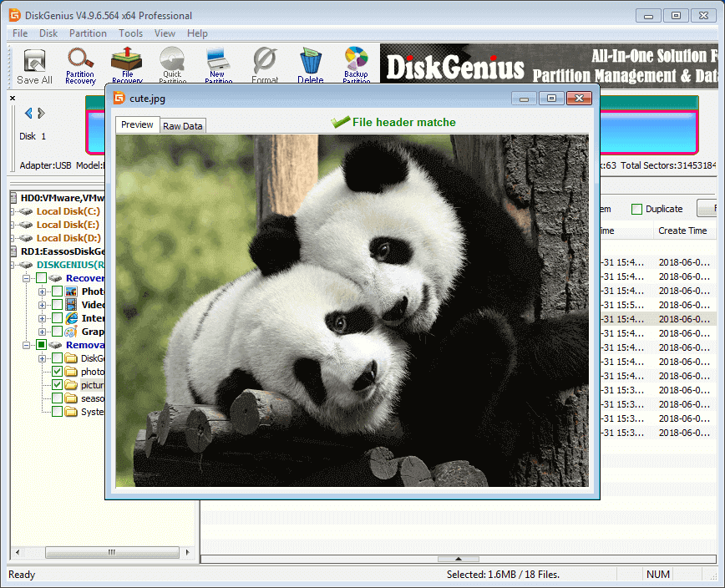Image resolution: width=725 pixels, height=588 pixels.
Task: Expand the Local Disk(D:) node
Action: click(x=13, y=239)
